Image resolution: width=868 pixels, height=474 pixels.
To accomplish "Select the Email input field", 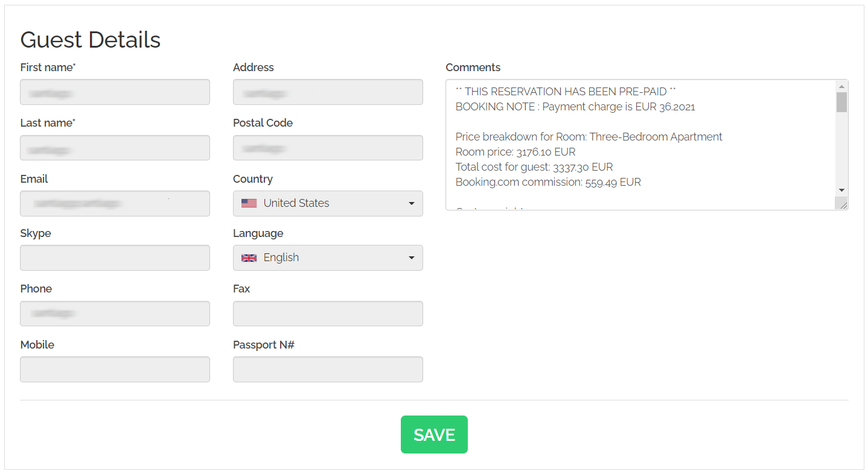I will tap(115, 203).
